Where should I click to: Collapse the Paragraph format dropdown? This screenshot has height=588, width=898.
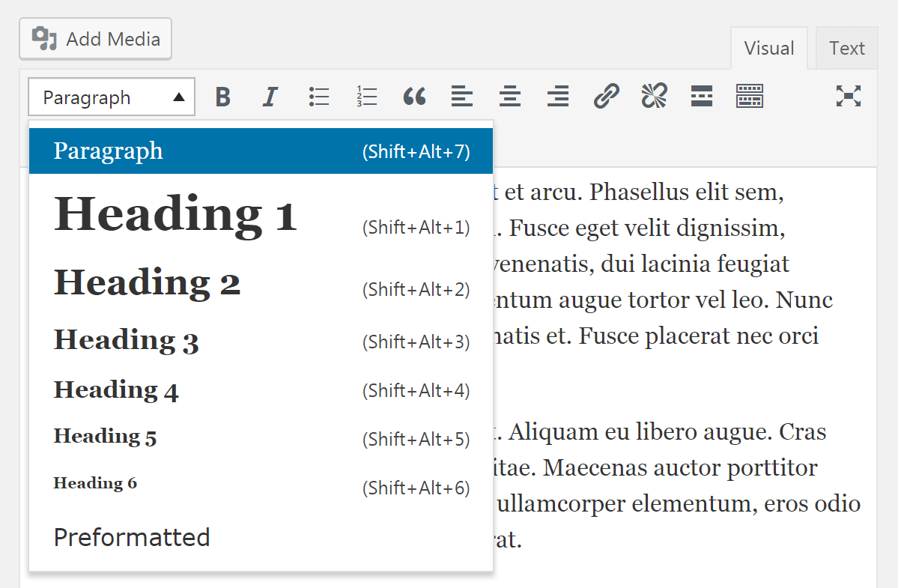click(x=112, y=97)
